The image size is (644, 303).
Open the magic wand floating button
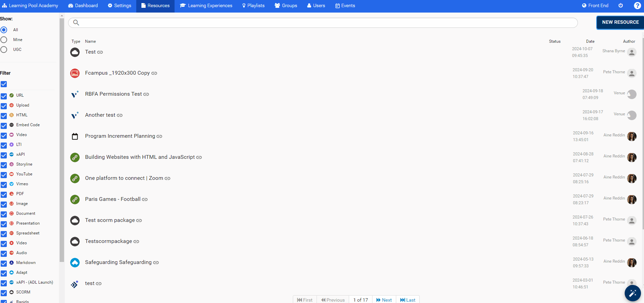632,293
